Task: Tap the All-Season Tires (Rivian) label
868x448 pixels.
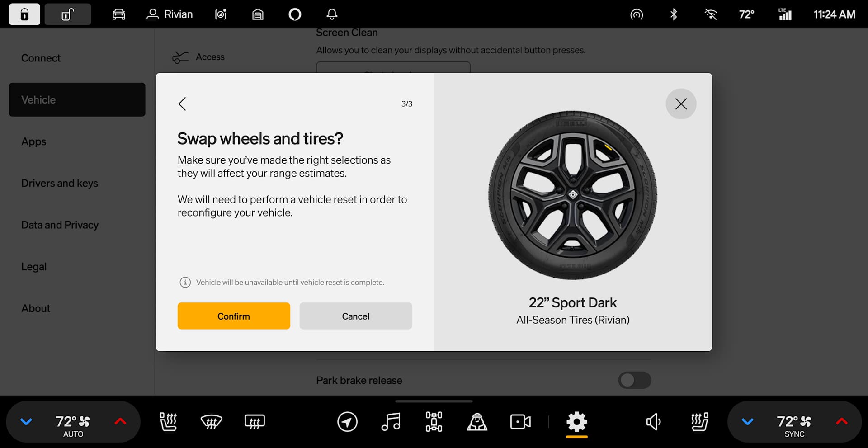Action: (x=573, y=320)
